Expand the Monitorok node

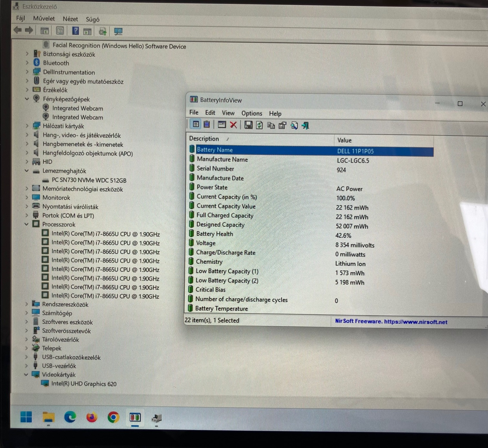(27, 197)
